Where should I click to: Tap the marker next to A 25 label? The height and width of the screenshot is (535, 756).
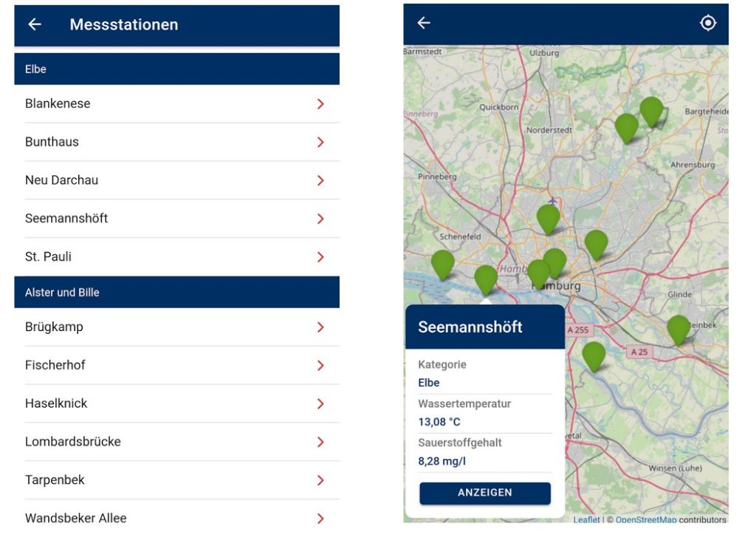click(594, 356)
